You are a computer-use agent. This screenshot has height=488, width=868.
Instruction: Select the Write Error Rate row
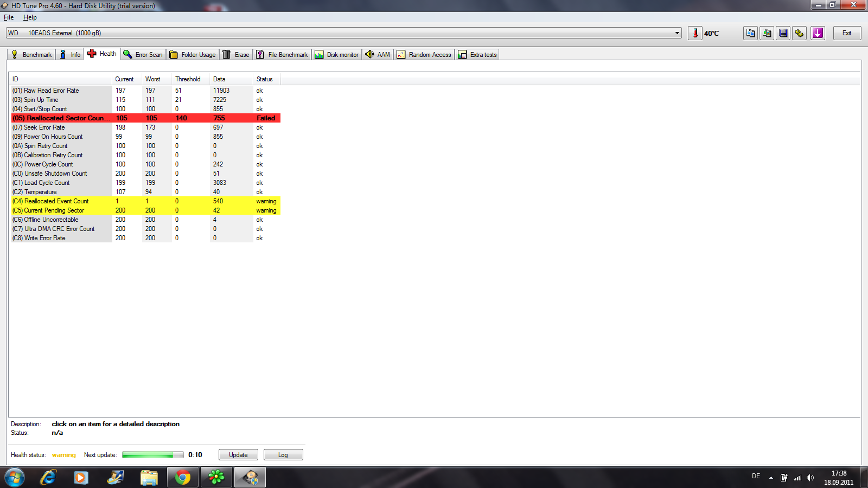tap(145, 238)
